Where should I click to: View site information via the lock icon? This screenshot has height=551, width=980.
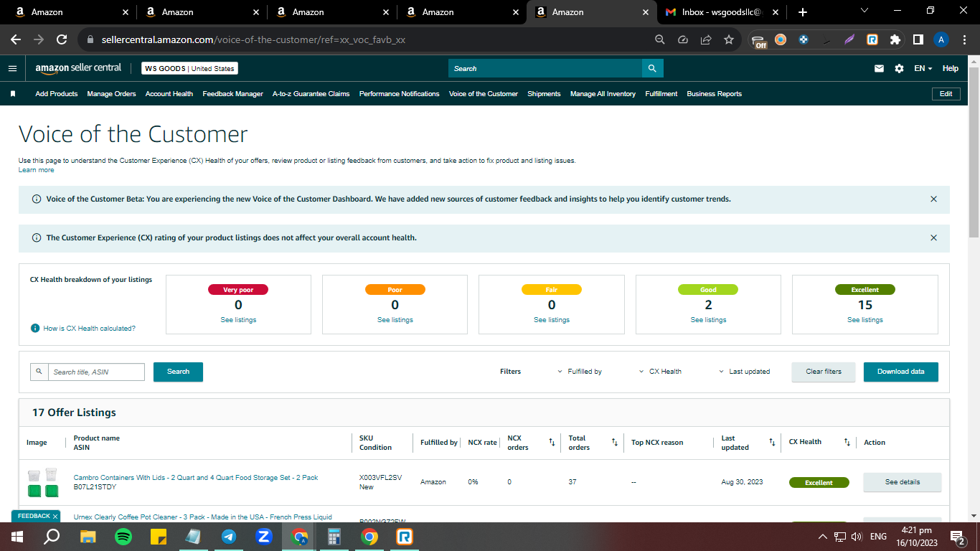(x=90, y=40)
